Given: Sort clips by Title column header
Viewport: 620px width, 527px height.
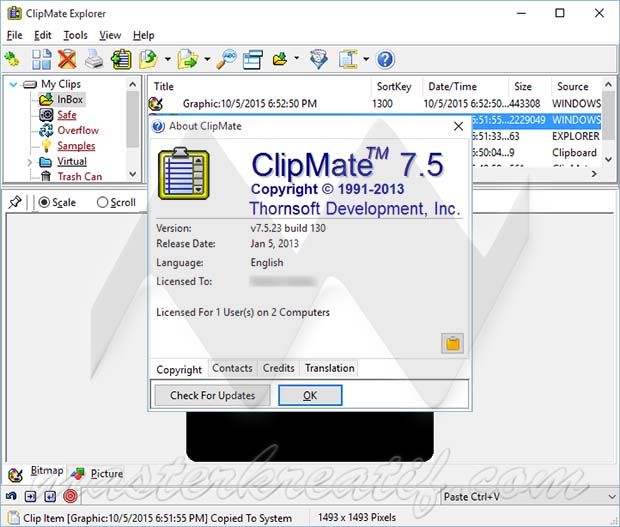Looking at the screenshot, I should [x=260, y=86].
